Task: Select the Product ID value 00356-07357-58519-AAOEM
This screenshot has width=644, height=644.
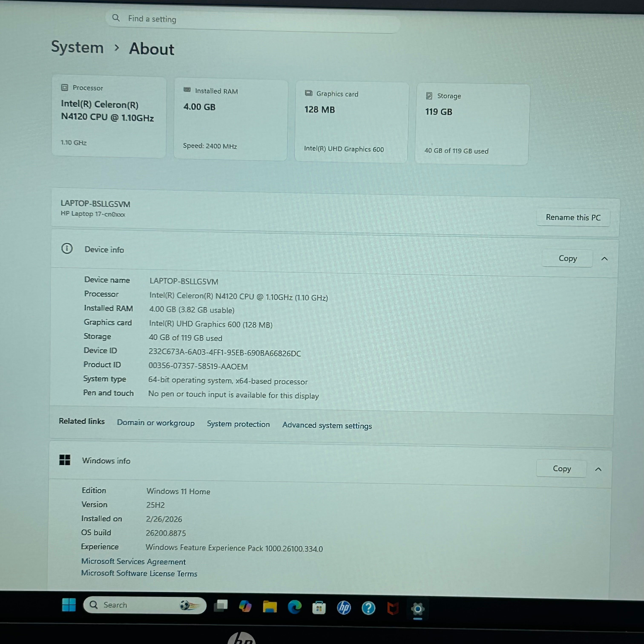Action: (x=198, y=366)
